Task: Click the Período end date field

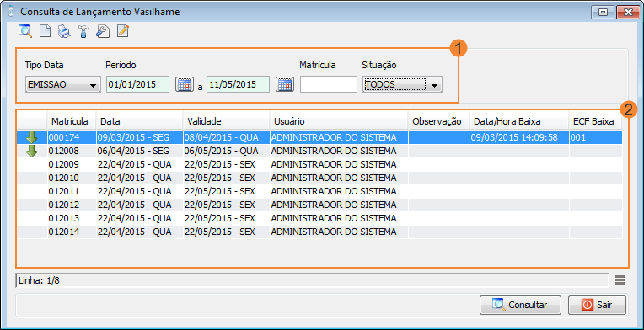Action: pos(239,84)
